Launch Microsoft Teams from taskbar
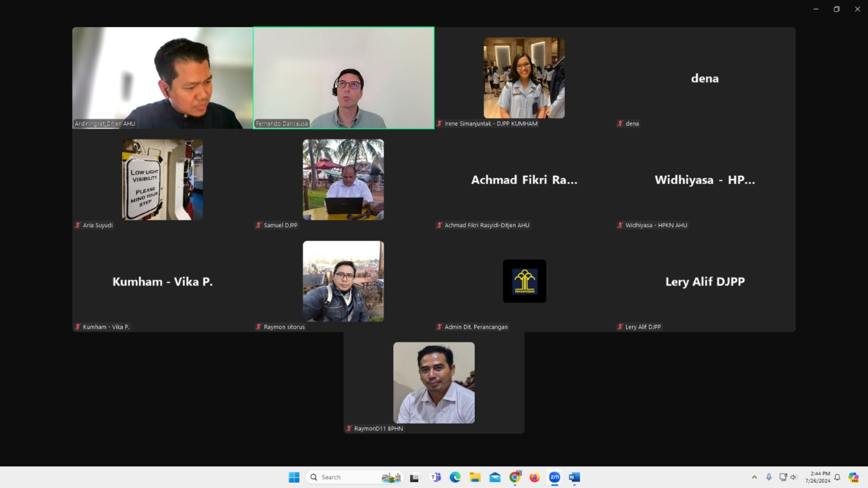The width and height of the screenshot is (868, 488). click(x=436, y=477)
